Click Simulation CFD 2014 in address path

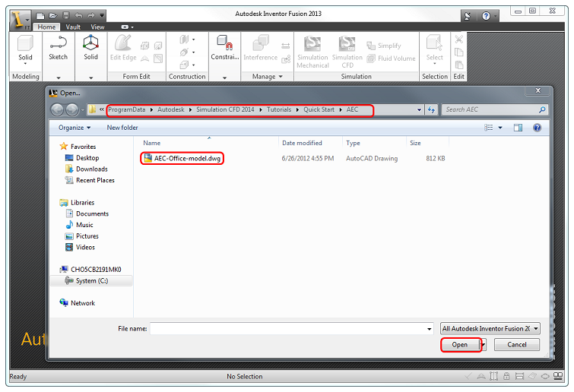pyautogui.click(x=225, y=109)
